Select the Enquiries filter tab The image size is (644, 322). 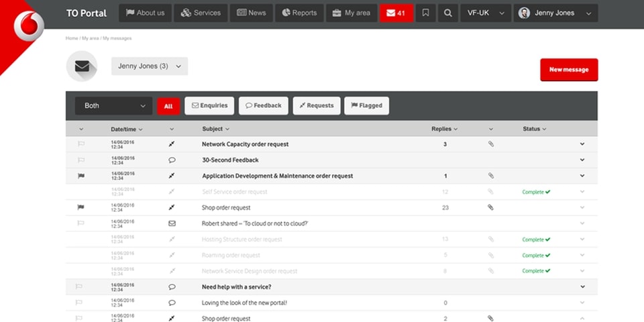[209, 106]
